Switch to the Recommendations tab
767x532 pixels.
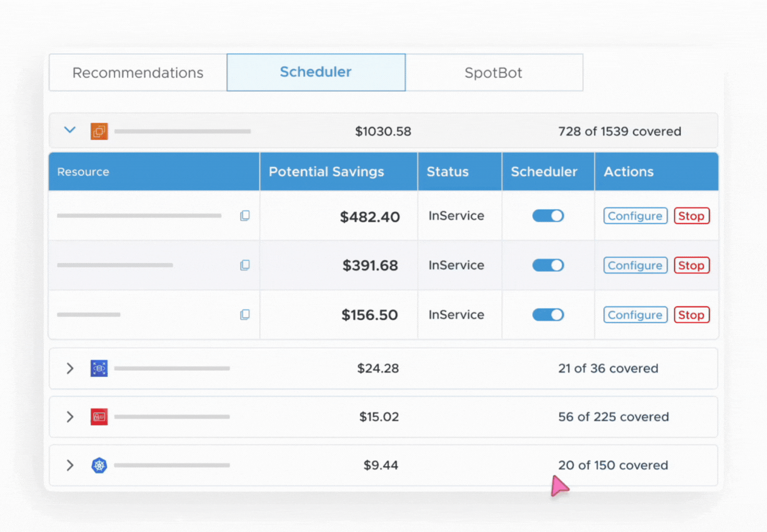tap(138, 72)
